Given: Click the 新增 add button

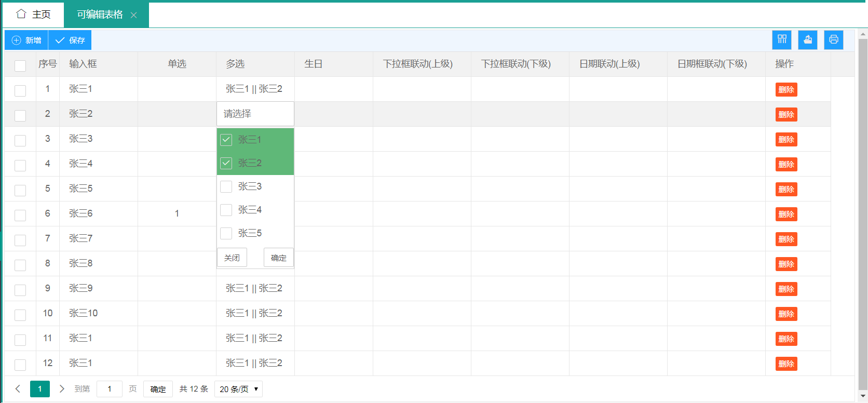Looking at the screenshot, I should click(x=26, y=40).
